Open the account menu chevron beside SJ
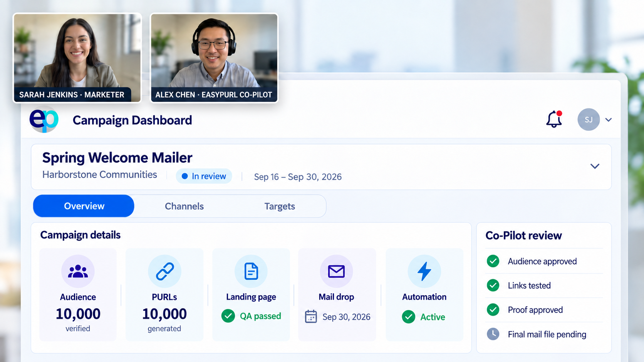The image size is (644, 362). point(609,120)
